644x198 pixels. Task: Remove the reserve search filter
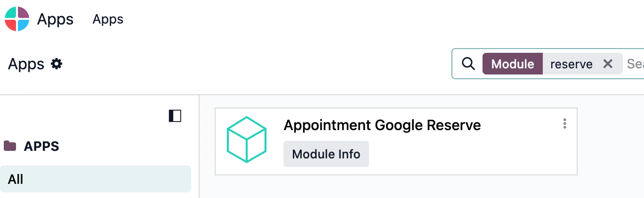608,64
